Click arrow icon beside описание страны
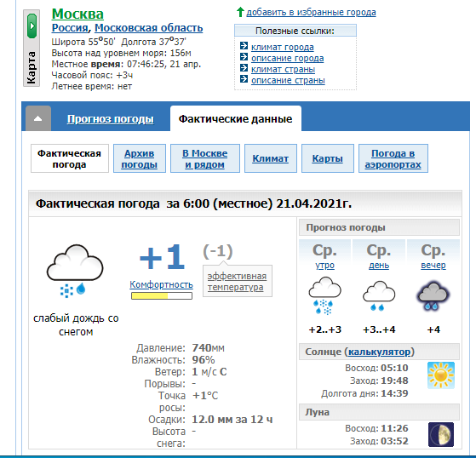The height and width of the screenshot is (458, 476). tap(244, 79)
